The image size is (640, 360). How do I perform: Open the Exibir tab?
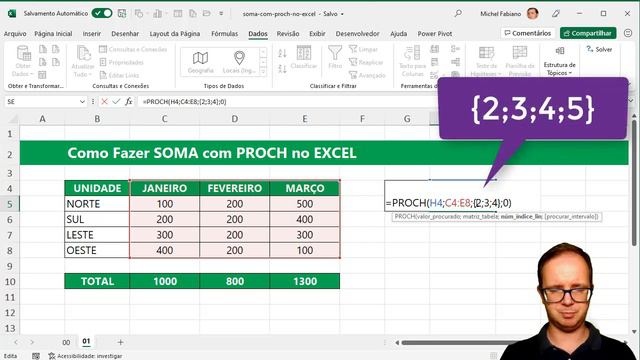pos(317,33)
